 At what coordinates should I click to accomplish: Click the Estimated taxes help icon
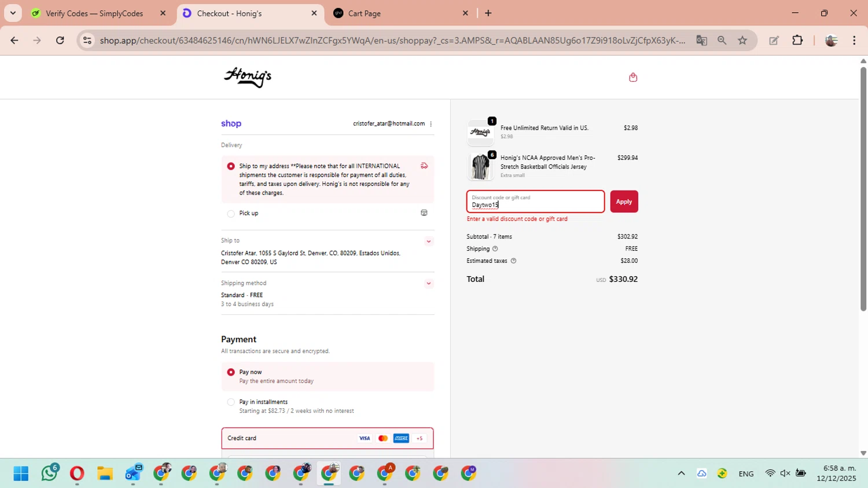click(513, 261)
